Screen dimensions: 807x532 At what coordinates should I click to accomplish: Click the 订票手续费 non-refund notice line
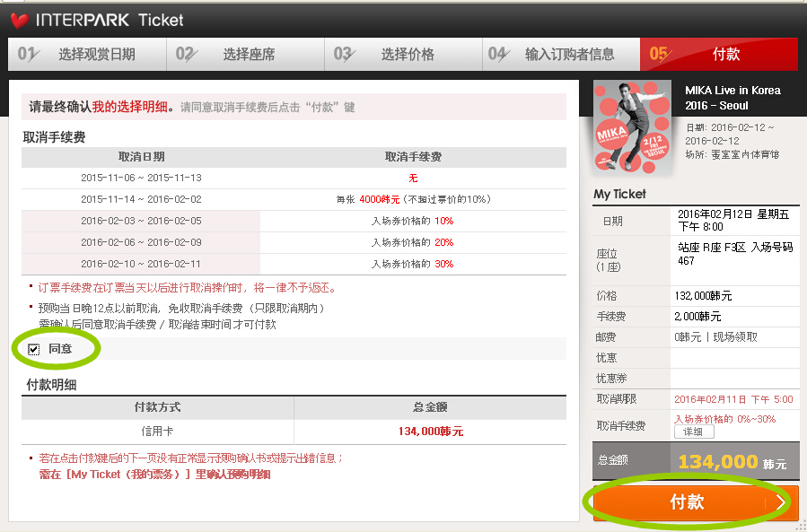click(x=188, y=288)
